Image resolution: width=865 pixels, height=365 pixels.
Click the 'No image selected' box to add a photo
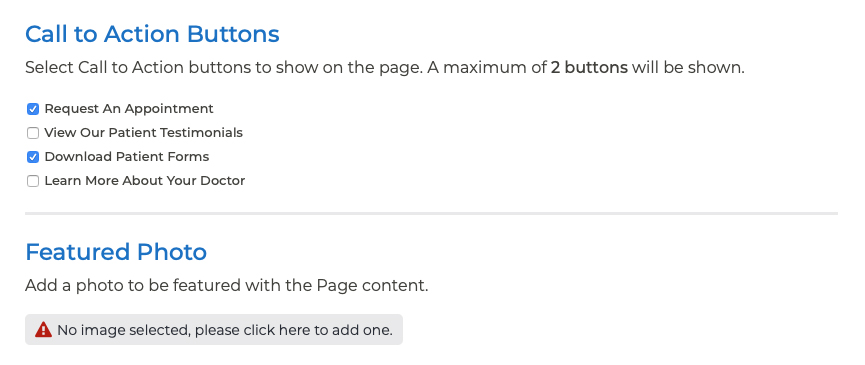[x=214, y=330]
